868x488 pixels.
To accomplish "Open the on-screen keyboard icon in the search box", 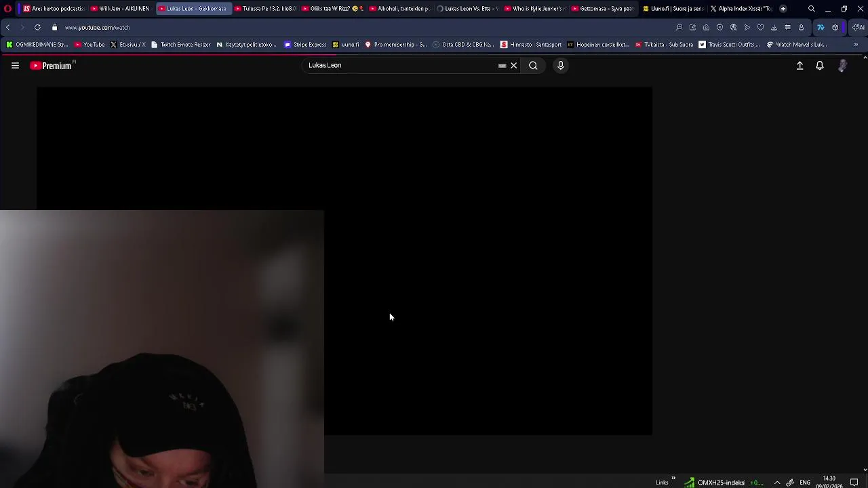I will click(502, 66).
